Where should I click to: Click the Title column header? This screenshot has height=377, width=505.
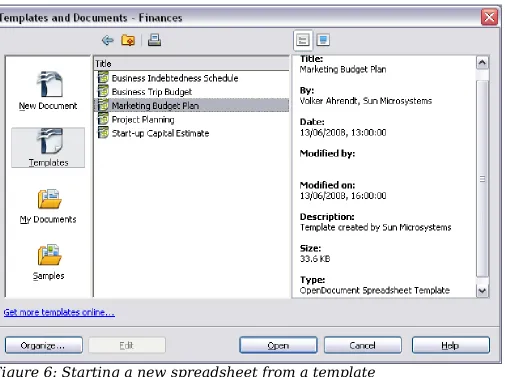tap(192, 63)
